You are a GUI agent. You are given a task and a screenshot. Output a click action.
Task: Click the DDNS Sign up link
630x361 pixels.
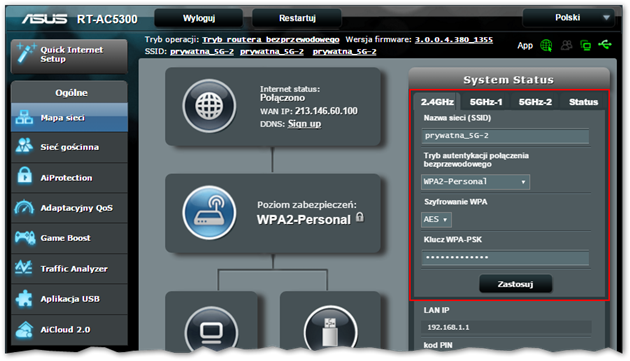coord(304,124)
